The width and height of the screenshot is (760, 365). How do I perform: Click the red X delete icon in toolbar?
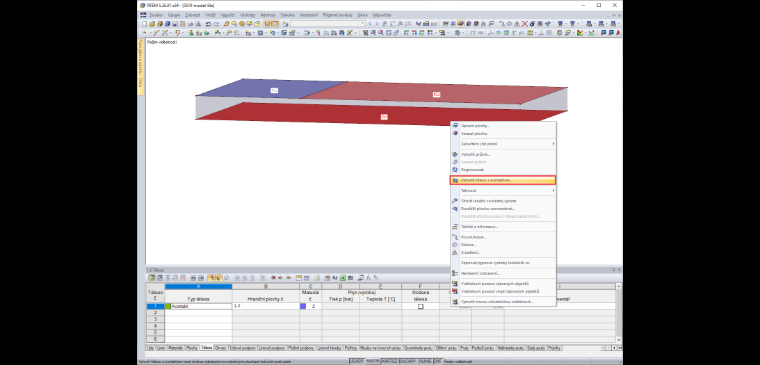(x=524, y=23)
